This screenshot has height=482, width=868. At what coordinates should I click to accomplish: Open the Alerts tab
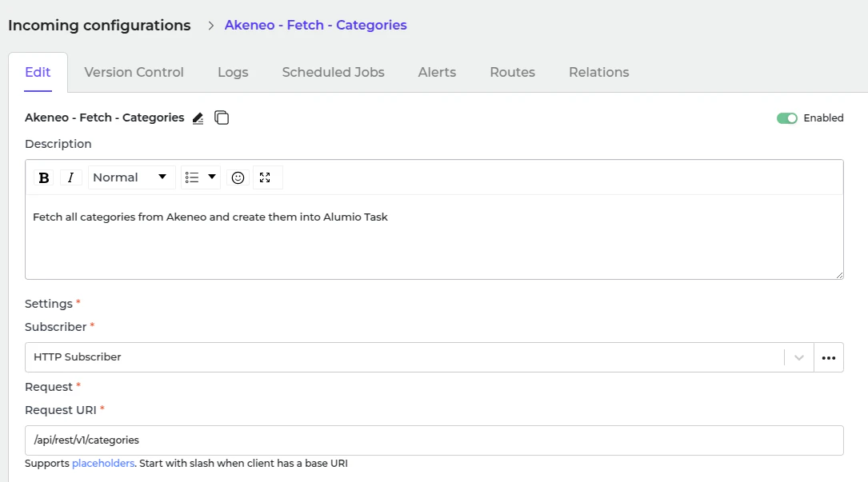click(437, 72)
